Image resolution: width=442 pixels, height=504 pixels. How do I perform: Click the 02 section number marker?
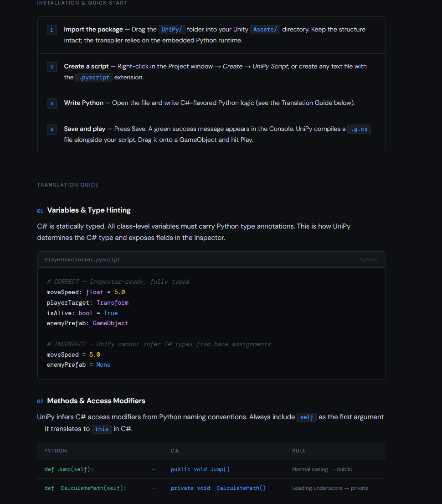point(40,401)
